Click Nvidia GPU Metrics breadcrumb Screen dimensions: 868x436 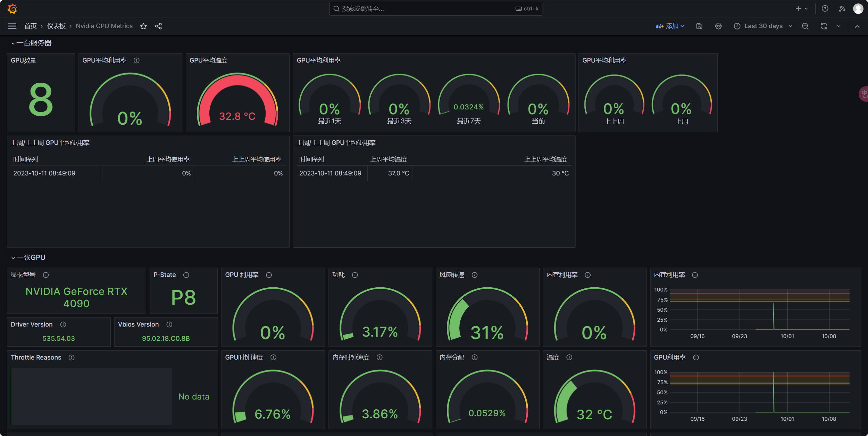[104, 26]
